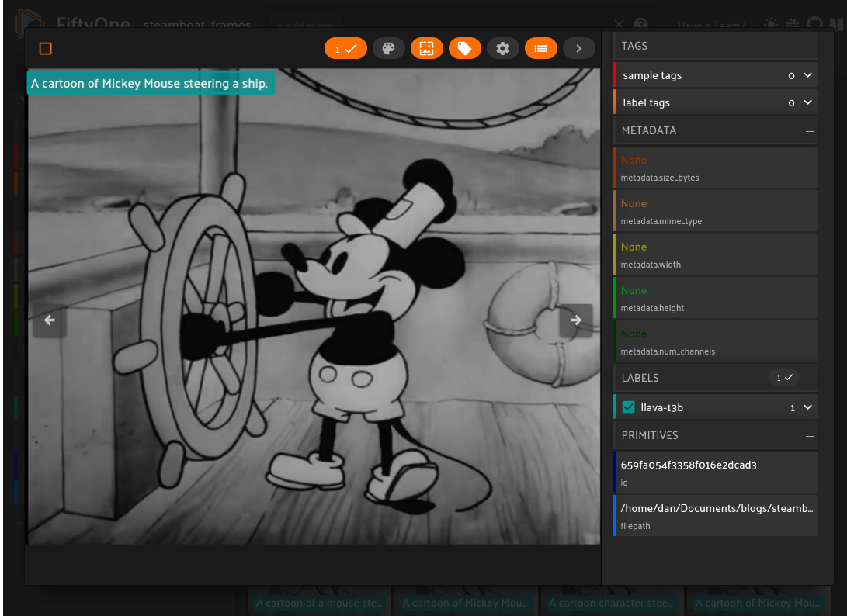Viewport: 847px width, 616px height.
Task: Expand the llava-13b field dropdown
Action: tap(808, 407)
